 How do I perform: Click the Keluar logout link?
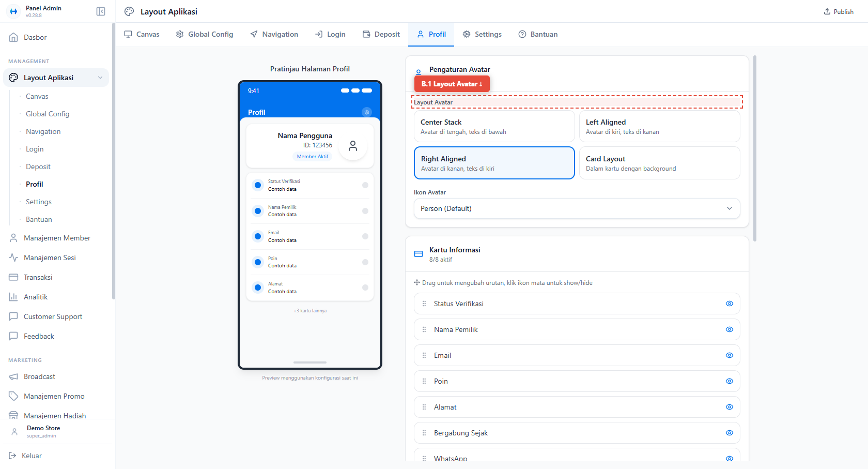(x=32, y=456)
